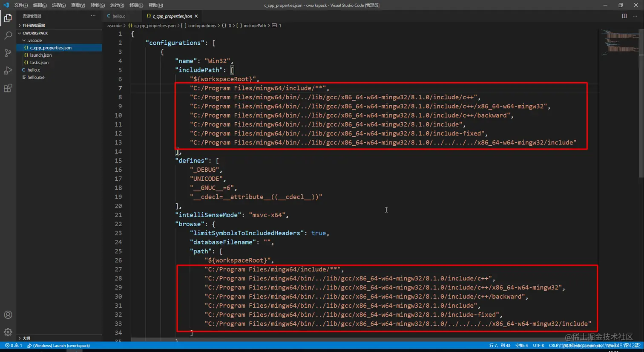This screenshot has height=352, width=644.
Task: Click the minimap code overview
Action: (620, 43)
